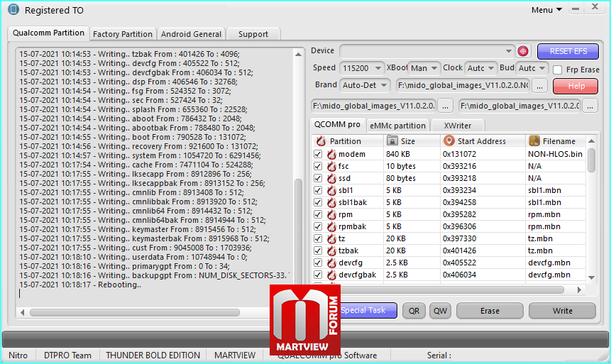Click the flame icon on fsc row
Image resolution: width=611 pixels, height=364 pixels.
331,167
